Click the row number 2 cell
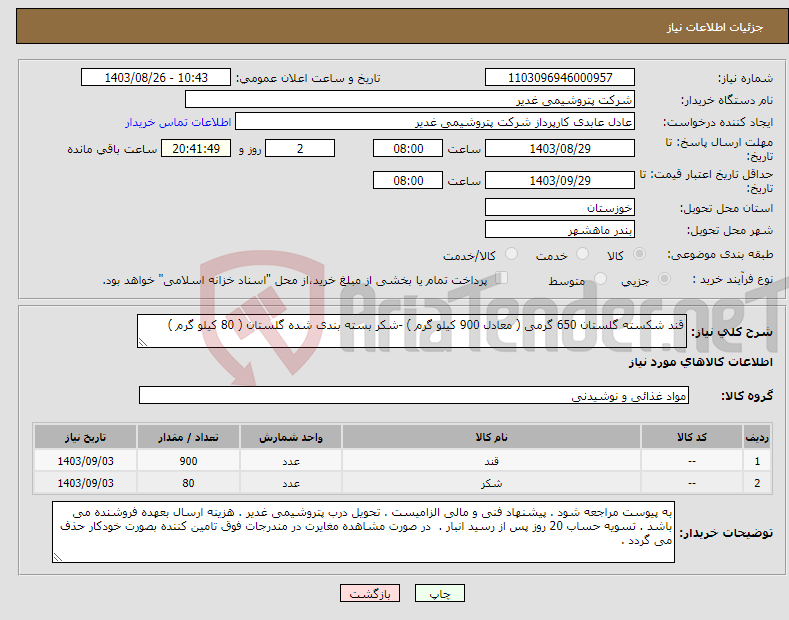789x620 pixels. 757,483
